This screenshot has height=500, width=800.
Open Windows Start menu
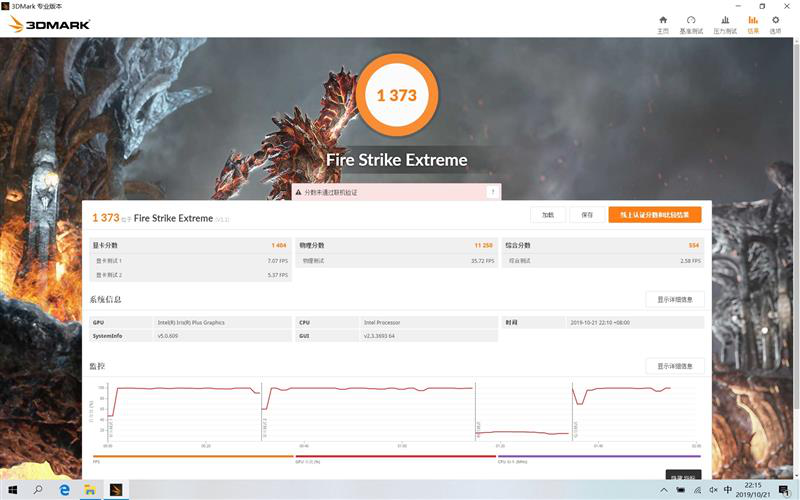point(13,490)
